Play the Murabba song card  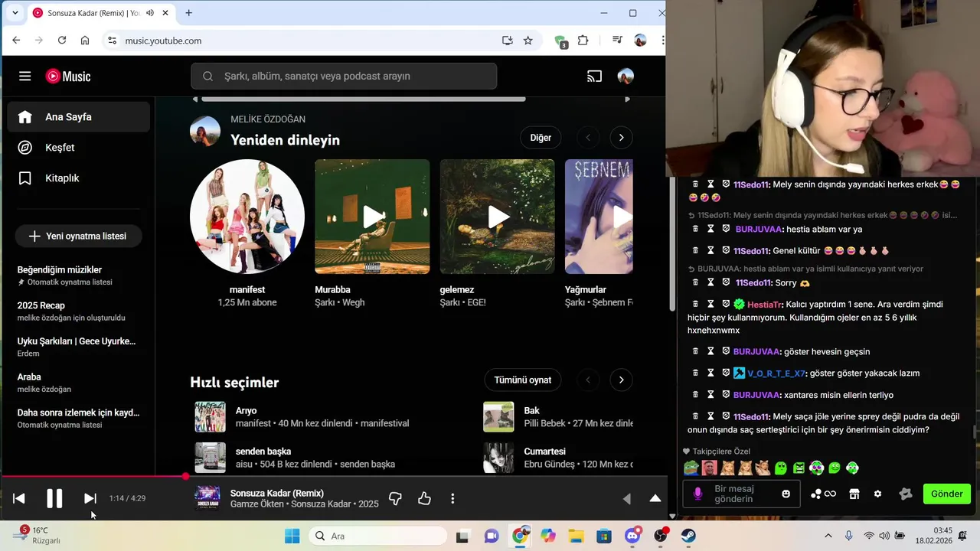point(372,217)
